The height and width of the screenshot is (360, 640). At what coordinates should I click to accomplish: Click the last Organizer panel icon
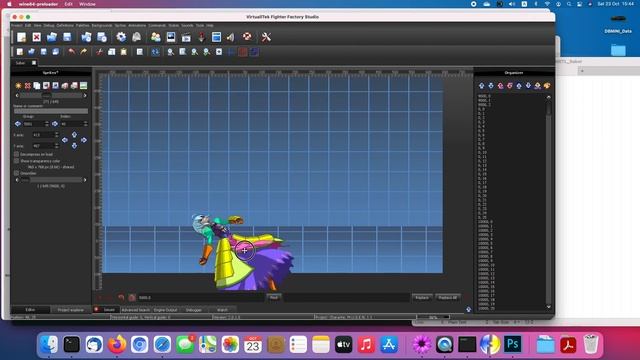tap(547, 86)
